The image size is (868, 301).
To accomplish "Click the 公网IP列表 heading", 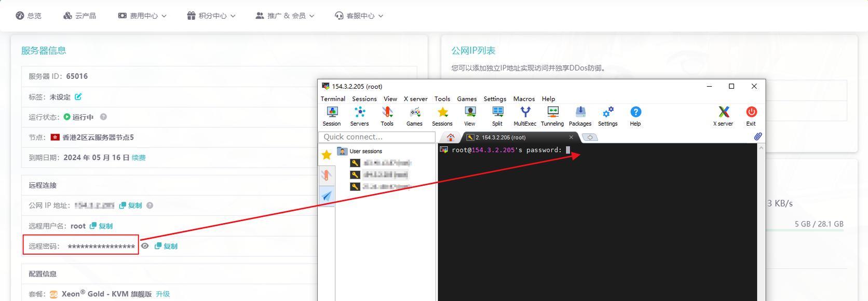I will (x=473, y=50).
